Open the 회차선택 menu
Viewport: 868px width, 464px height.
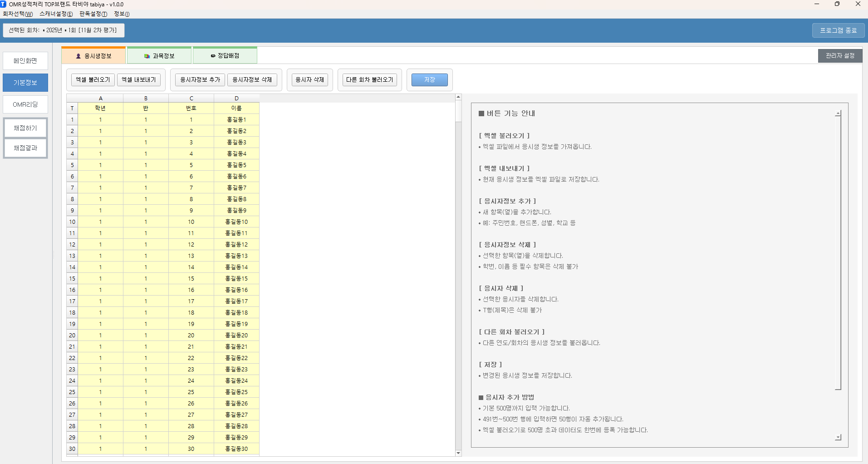pos(18,14)
